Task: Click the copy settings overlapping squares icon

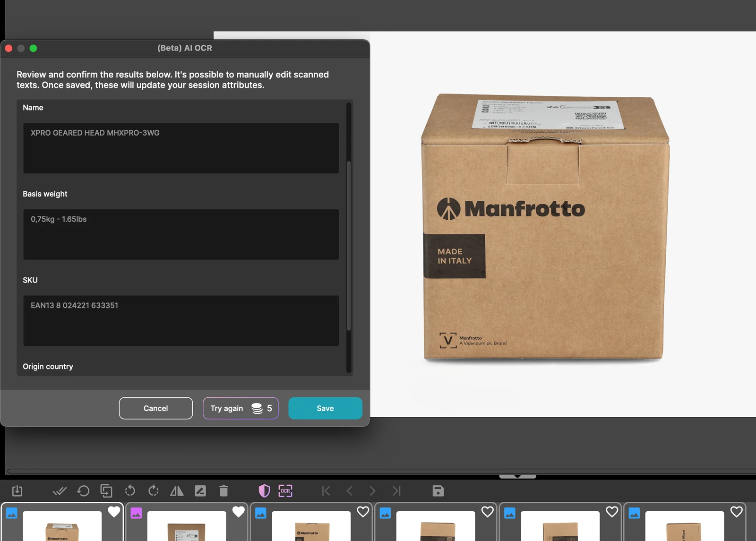Action: point(106,491)
